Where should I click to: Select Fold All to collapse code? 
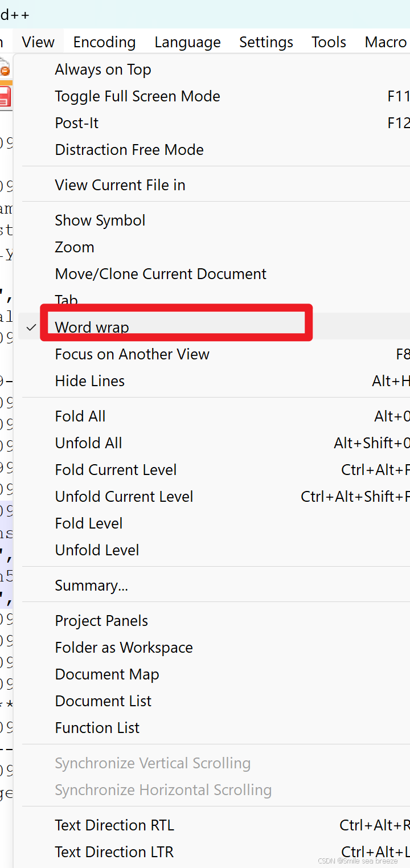[x=80, y=416]
